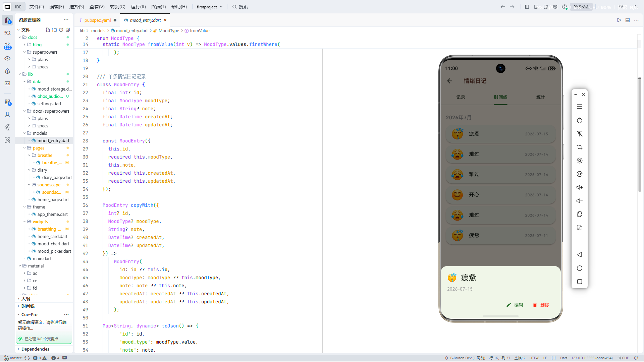Tap 删除 button in mood detail sheet
This screenshot has width=644, height=362.
point(541,305)
